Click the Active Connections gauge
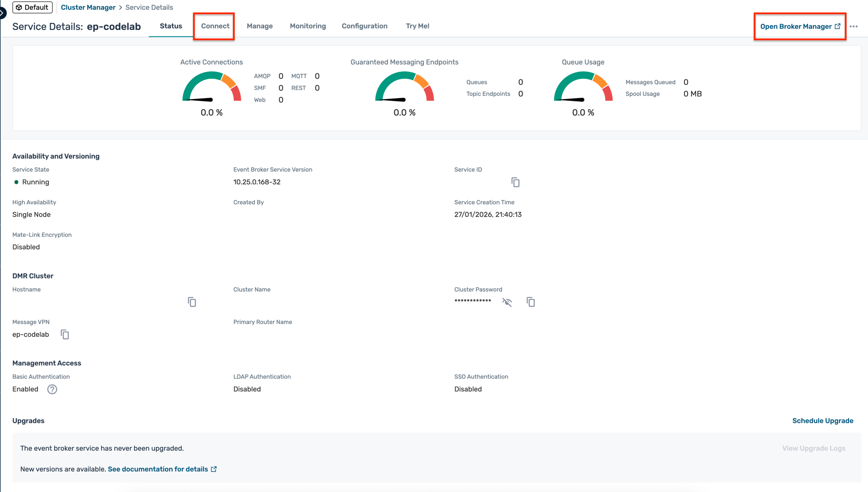 click(x=211, y=88)
